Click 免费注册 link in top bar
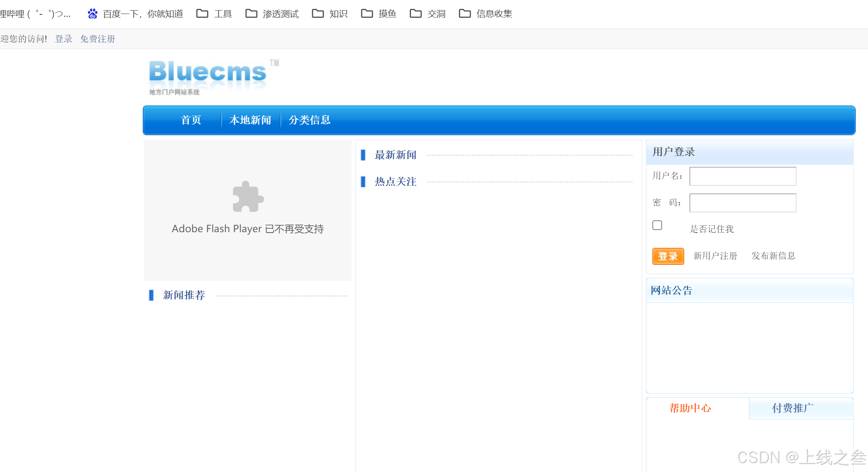868x472 pixels. pos(97,39)
